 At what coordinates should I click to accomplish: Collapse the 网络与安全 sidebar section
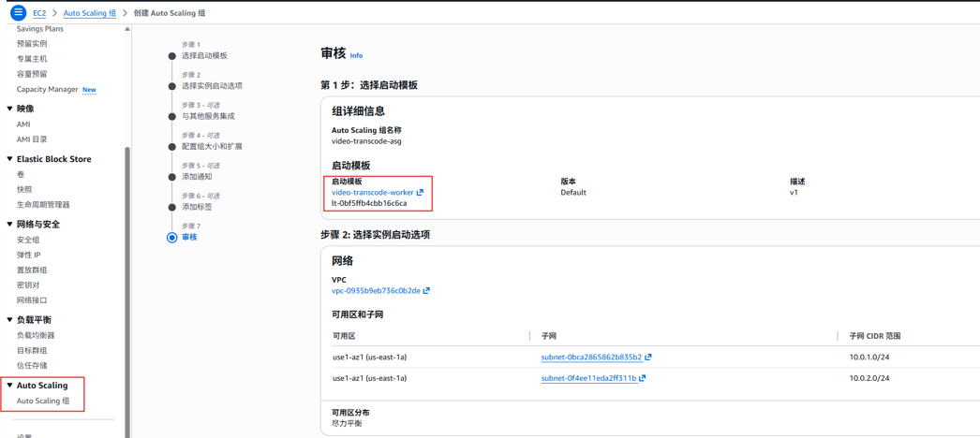point(9,224)
